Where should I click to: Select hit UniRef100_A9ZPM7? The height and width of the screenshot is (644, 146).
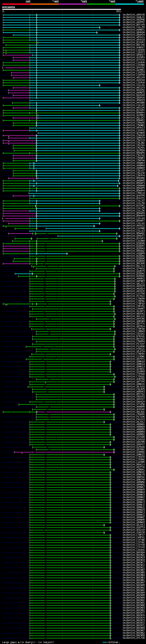pos(134,22)
